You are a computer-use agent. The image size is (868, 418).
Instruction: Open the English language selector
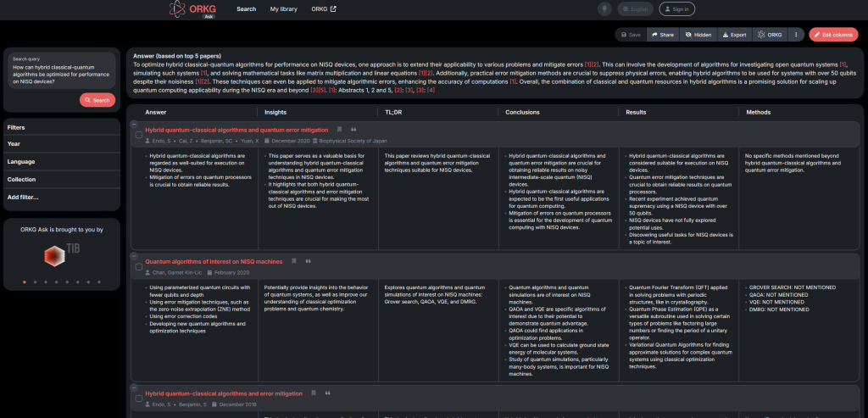click(635, 8)
